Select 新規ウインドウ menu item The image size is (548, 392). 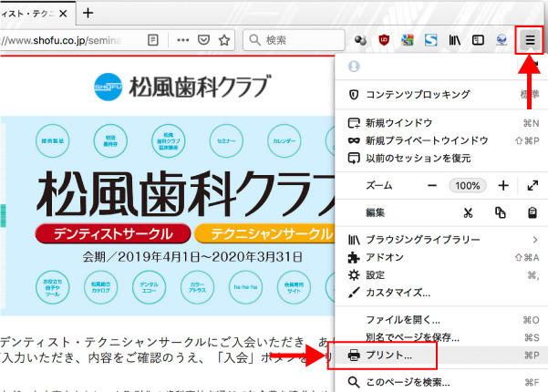coord(441,123)
